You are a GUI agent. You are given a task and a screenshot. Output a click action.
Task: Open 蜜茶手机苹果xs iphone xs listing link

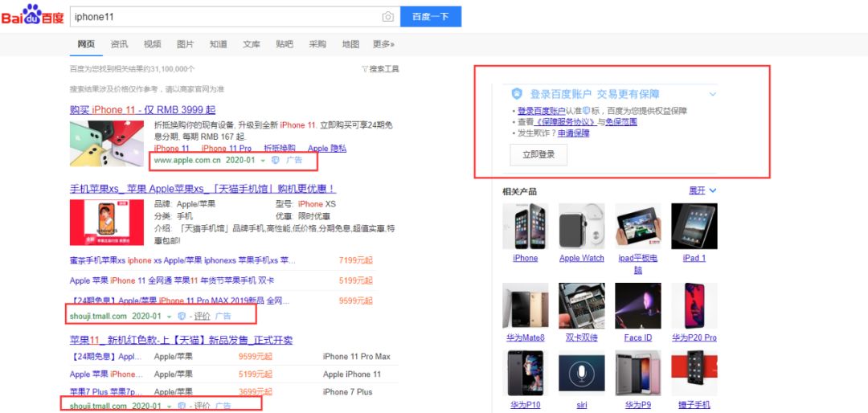coord(182,260)
